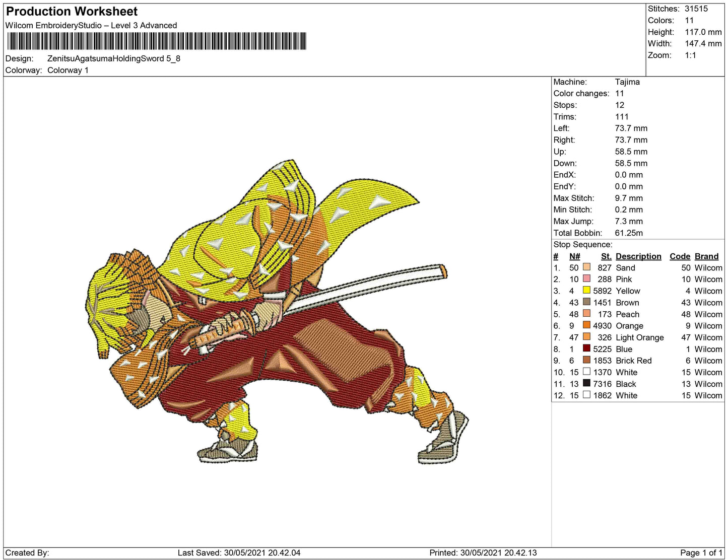Select the 'Colorway 1' value

(x=68, y=70)
